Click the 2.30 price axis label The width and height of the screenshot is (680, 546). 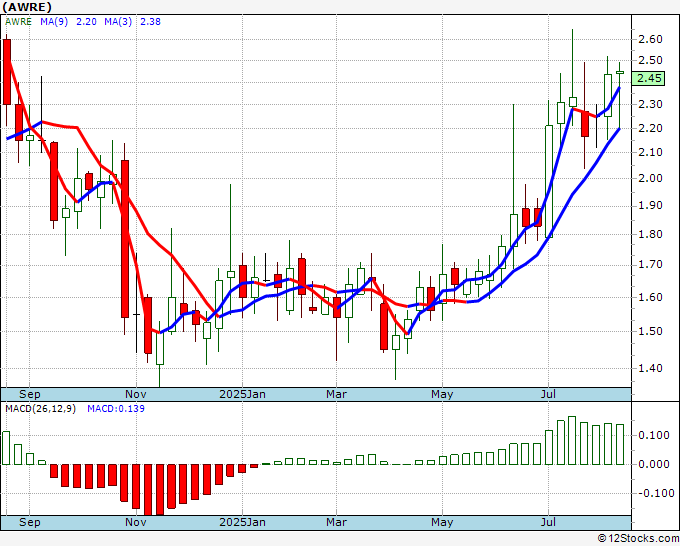pyautogui.click(x=650, y=104)
